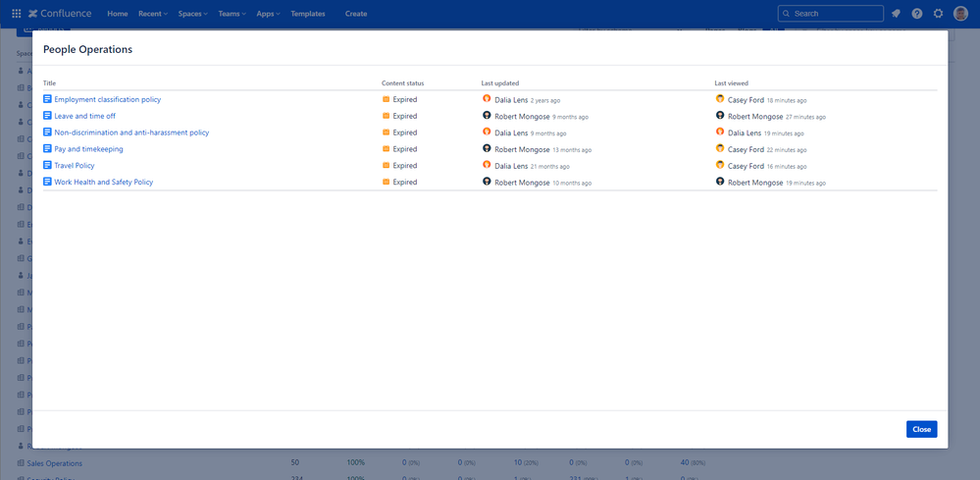
Task: Open Non-discrimination and anti-harassment policy link
Action: (131, 133)
